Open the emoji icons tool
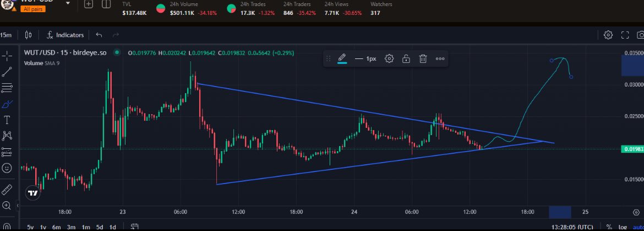Screen dimensions: 644x231 (7, 168)
